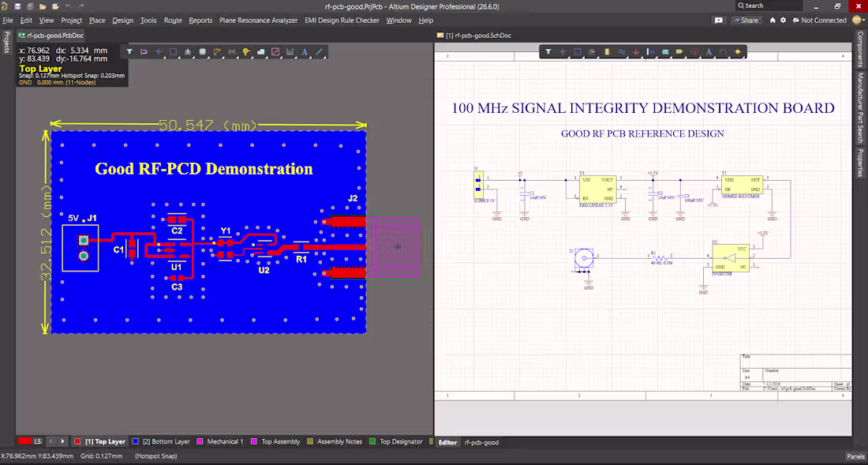Click the yellow diamond icon in schematic toolbar

point(737,52)
